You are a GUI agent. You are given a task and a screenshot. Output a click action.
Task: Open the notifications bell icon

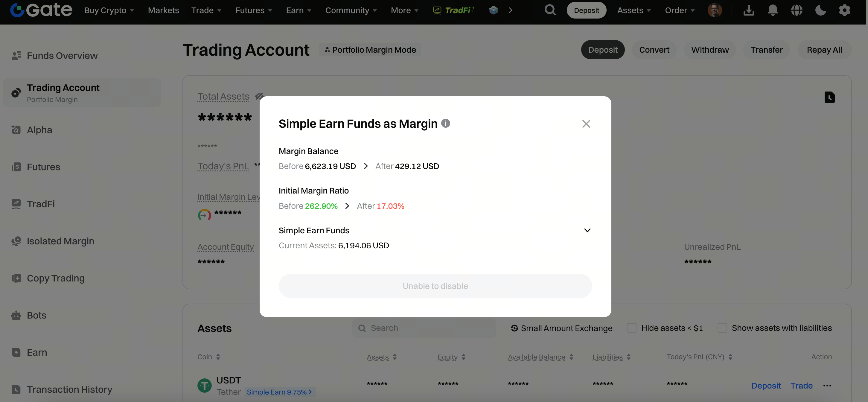tap(772, 10)
